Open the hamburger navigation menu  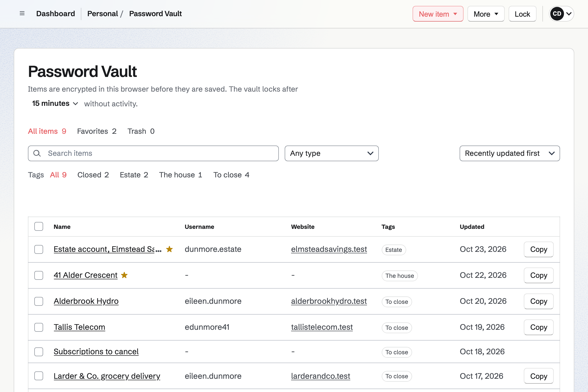[x=22, y=13]
